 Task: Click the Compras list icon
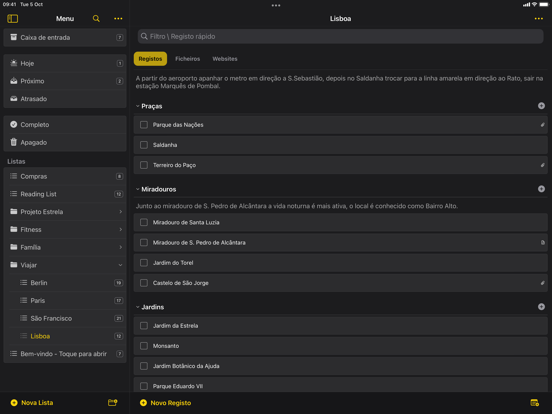click(x=13, y=176)
